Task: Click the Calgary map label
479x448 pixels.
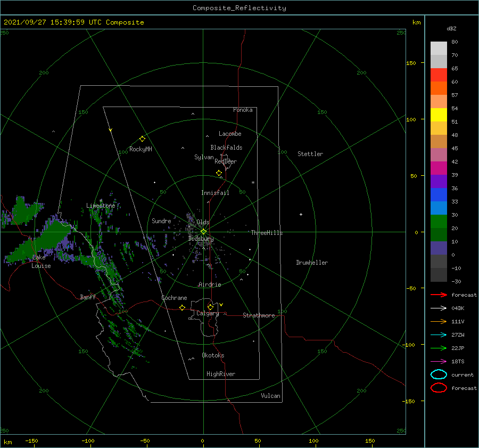Action: click(208, 313)
